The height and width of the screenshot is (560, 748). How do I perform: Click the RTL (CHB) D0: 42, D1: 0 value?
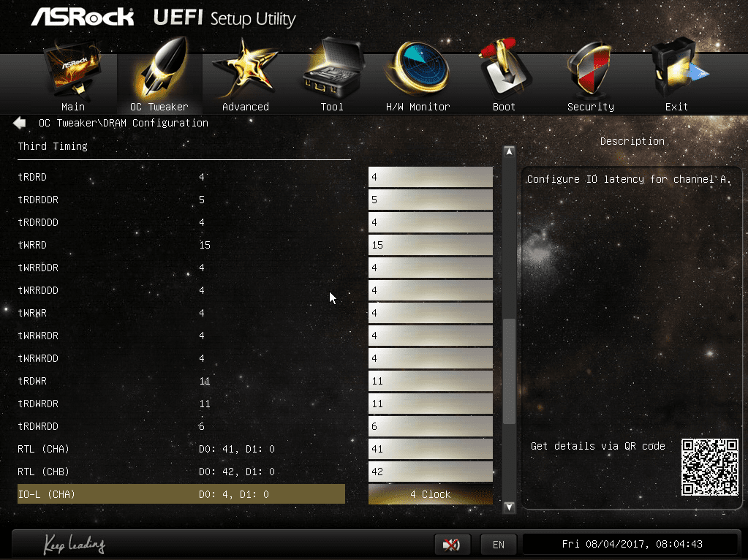tap(237, 472)
